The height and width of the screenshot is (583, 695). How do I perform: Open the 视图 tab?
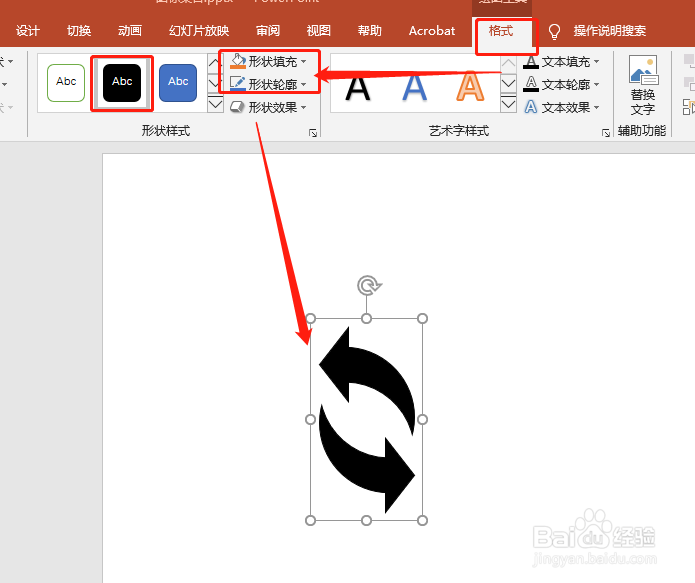[x=319, y=31]
